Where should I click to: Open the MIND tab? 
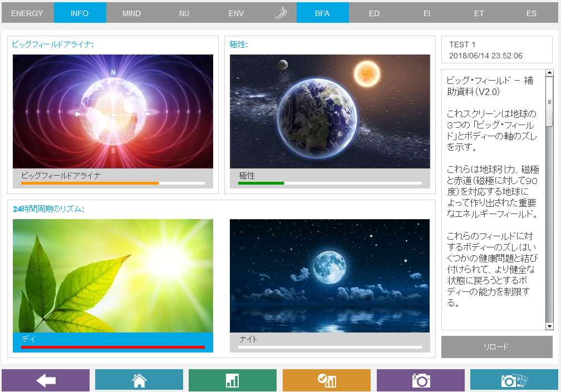pos(132,13)
